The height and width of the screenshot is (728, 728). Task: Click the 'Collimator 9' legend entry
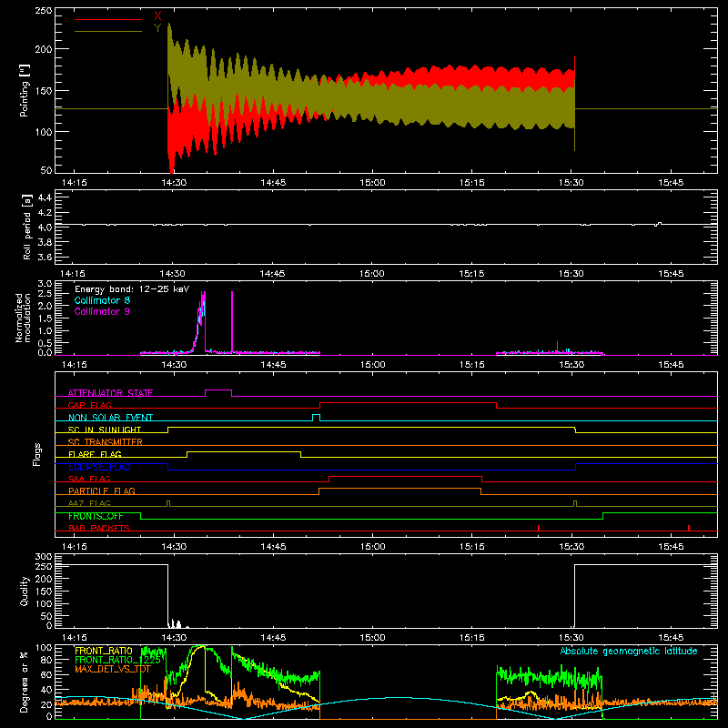[102, 311]
